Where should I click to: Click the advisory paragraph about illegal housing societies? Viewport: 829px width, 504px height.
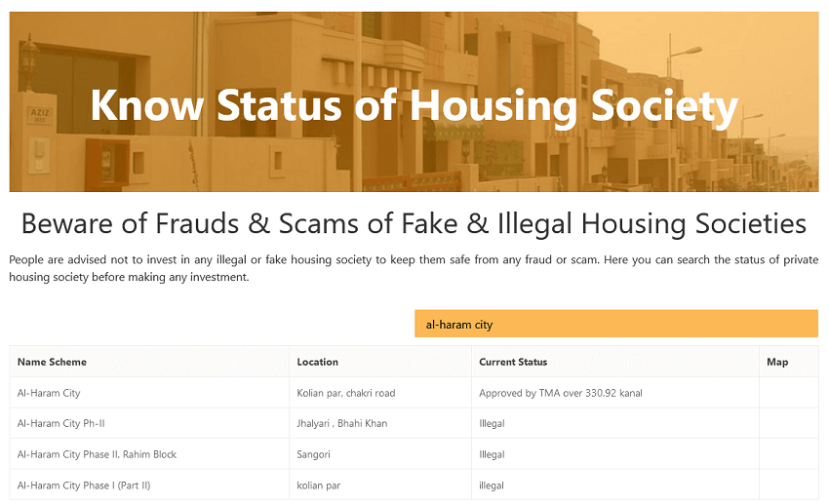click(x=414, y=268)
